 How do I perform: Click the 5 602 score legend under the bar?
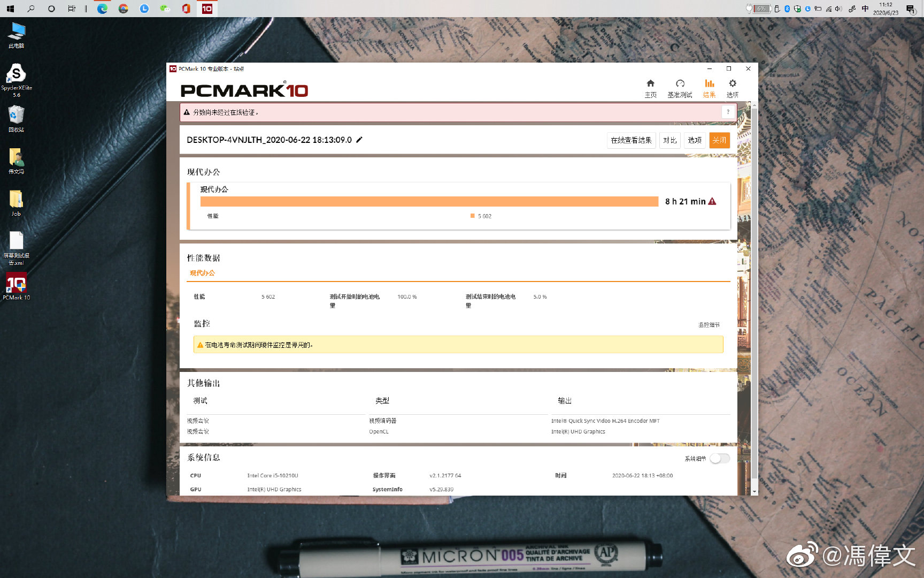pyautogui.click(x=481, y=216)
